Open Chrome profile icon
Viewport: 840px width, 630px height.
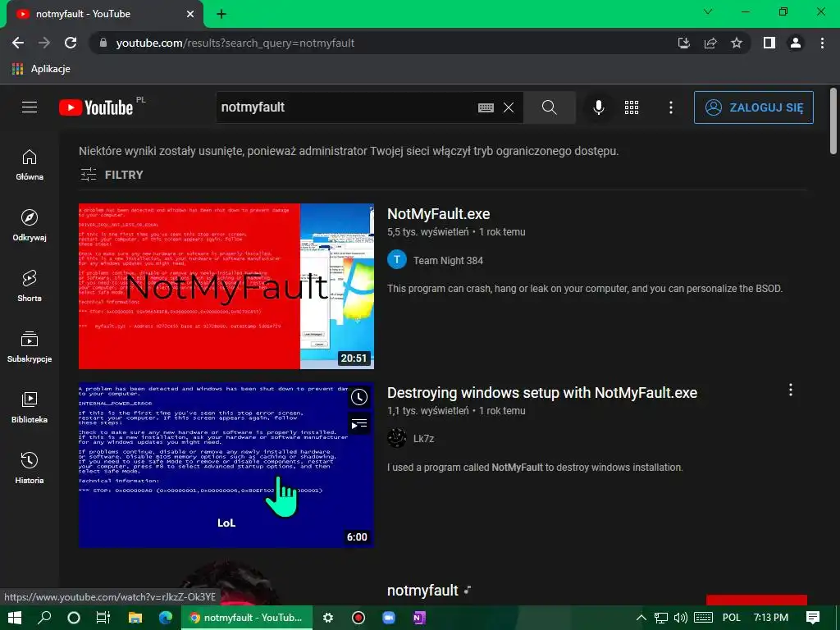tap(796, 43)
